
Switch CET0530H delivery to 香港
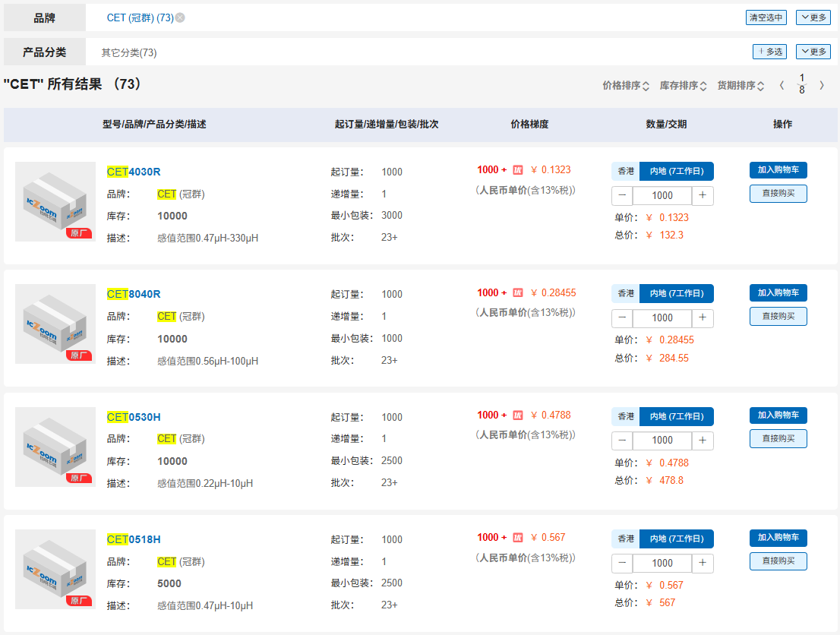pos(625,416)
